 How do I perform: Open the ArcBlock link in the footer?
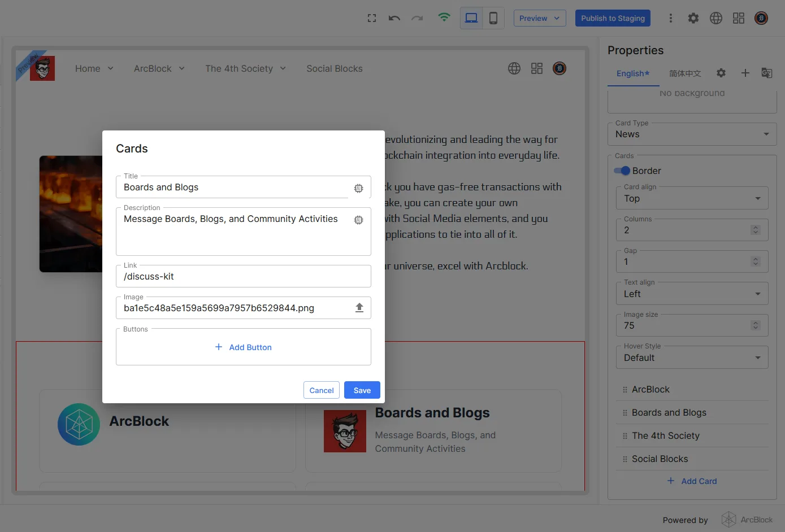coord(747,520)
